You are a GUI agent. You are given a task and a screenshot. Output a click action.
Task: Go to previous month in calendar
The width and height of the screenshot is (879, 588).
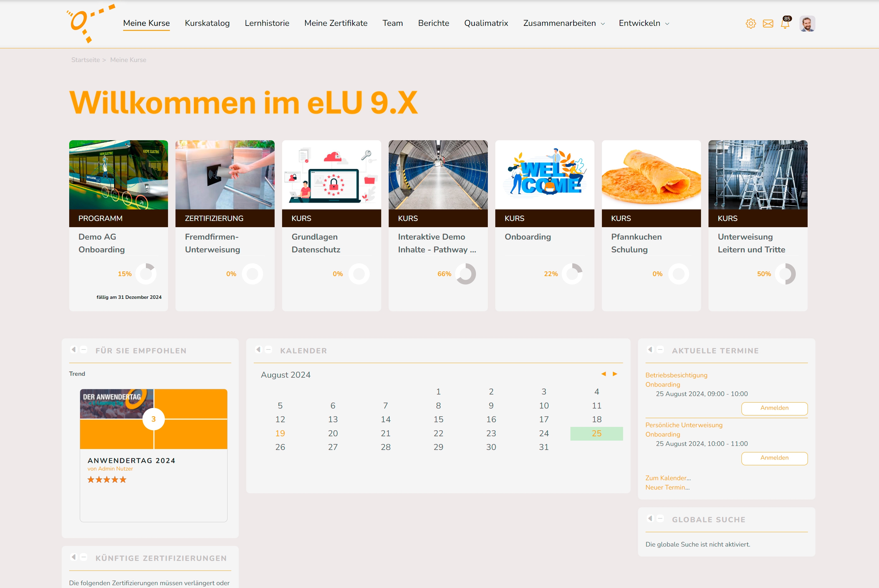coord(603,374)
